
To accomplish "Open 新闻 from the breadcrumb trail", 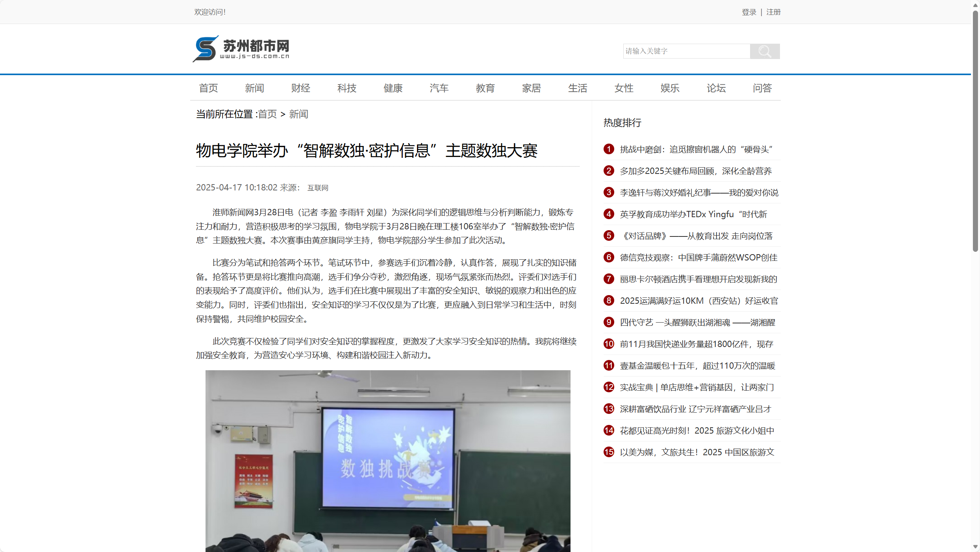I will tap(298, 114).
